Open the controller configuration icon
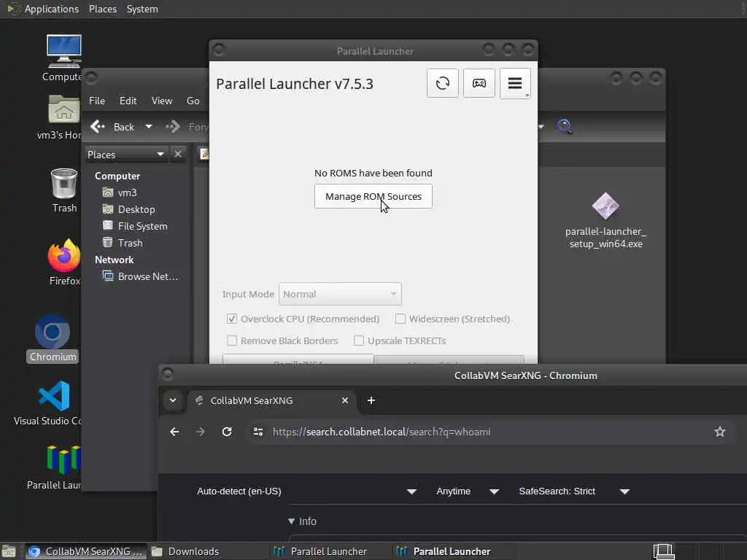Screen dimensions: 747x560 point(479,83)
